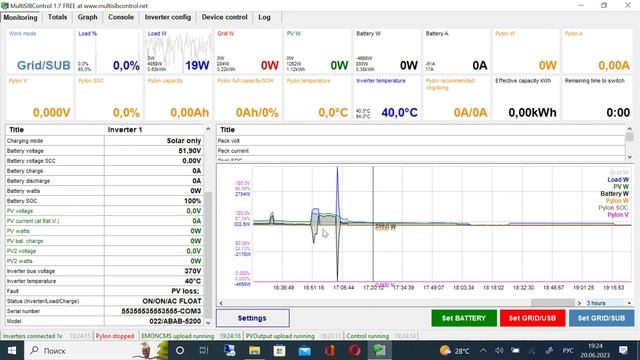Select MultiSIBControl taskbar icon
The image size is (640, 360).
pyautogui.click(x=380, y=351)
